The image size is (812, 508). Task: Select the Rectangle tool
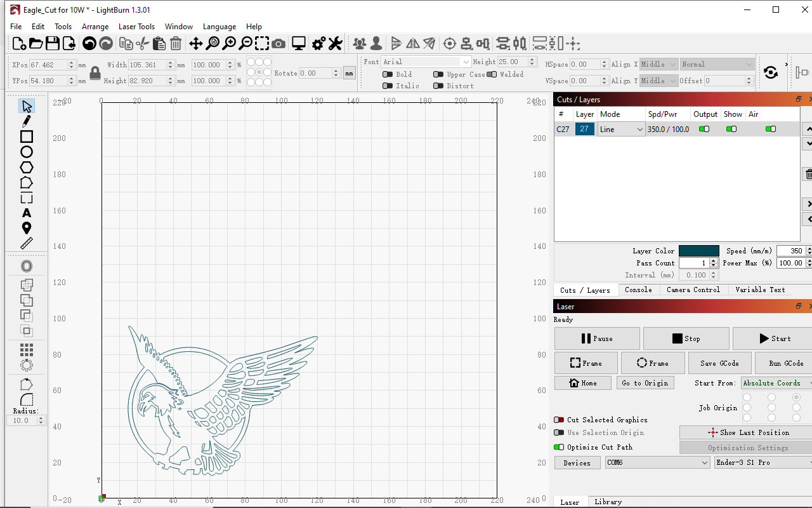27,137
